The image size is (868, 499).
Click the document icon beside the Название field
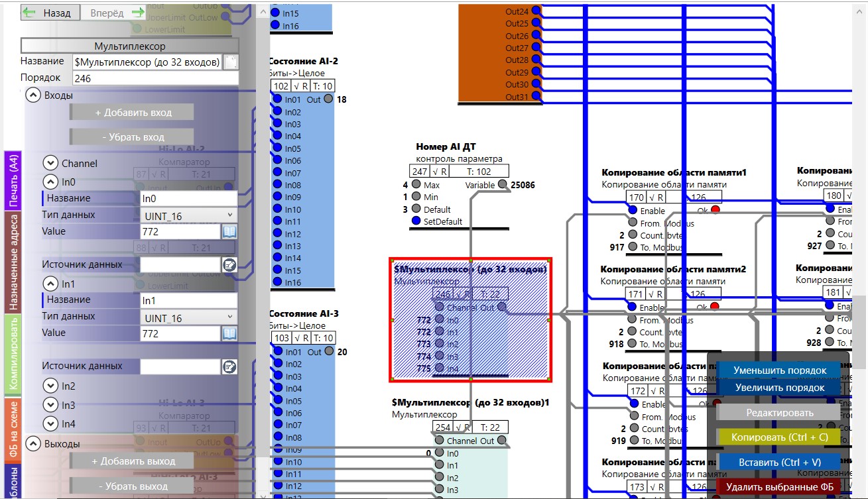(x=230, y=62)
